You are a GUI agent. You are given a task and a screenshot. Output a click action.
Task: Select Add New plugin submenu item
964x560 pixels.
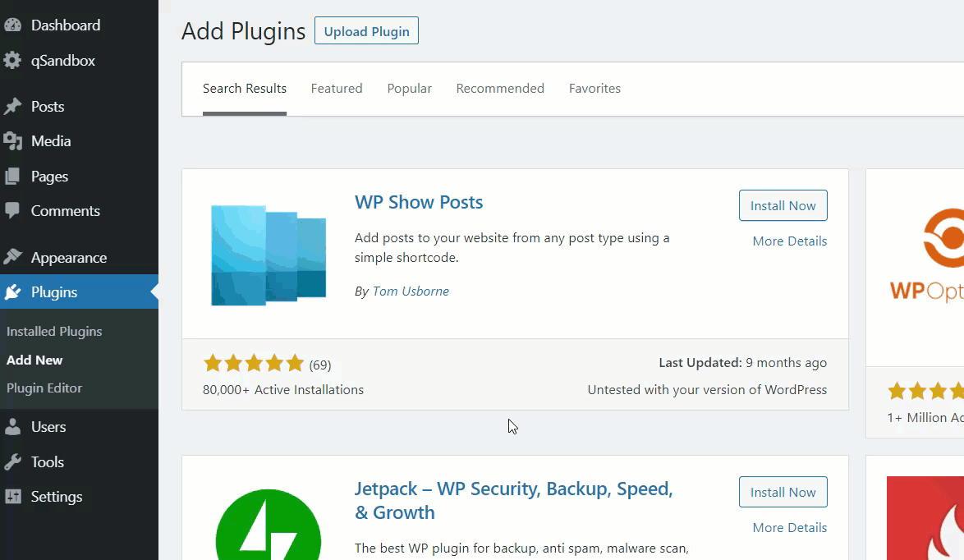pos(34,360)
